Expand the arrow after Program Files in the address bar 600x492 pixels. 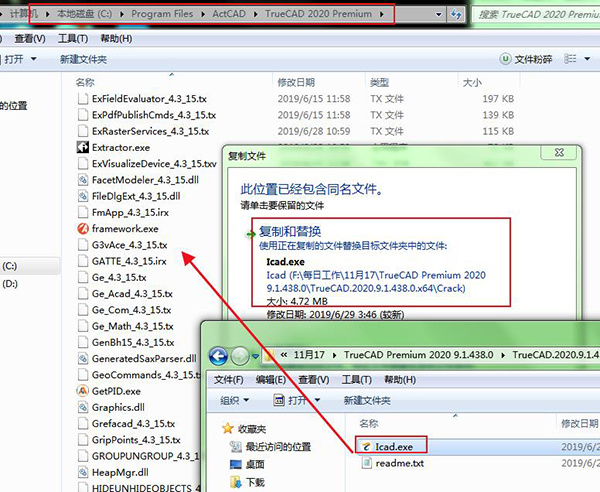[203, 14]
